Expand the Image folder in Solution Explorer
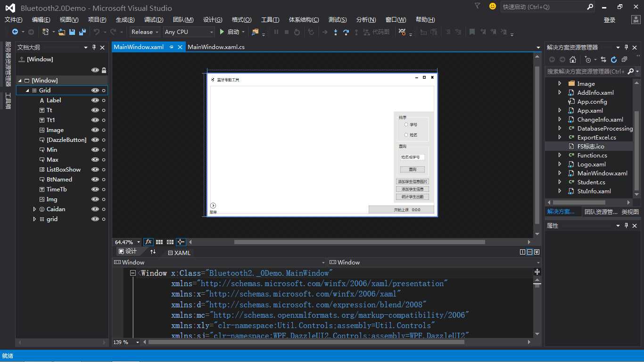Image resolution: width=644 pixels, height=362 pixels. coord(560,84)
